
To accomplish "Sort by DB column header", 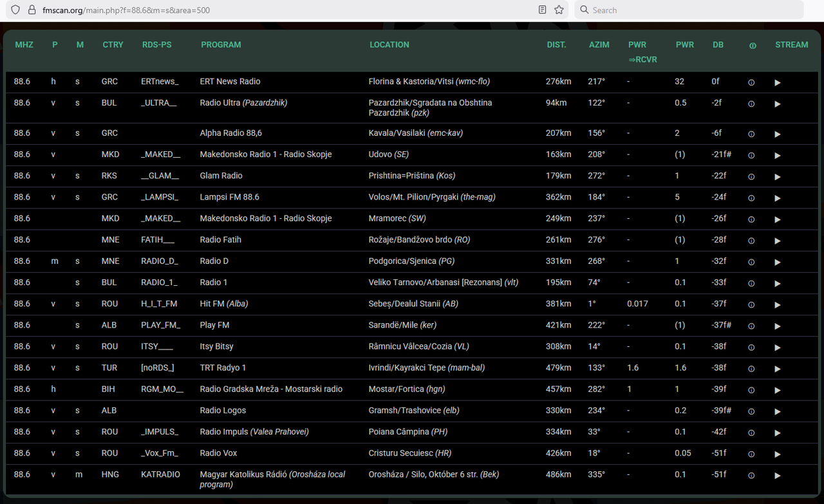I will tap(718, 44).
